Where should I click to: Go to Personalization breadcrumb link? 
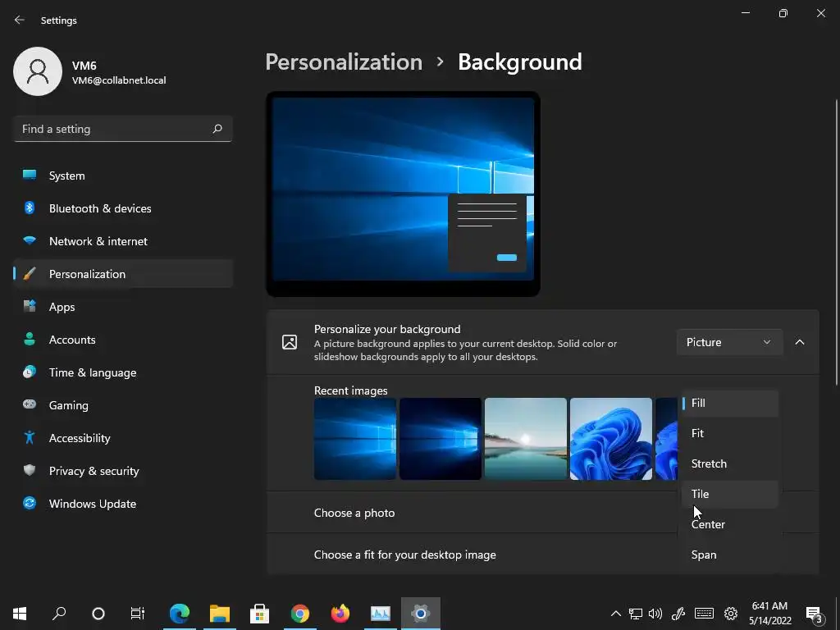pos(344,62)
